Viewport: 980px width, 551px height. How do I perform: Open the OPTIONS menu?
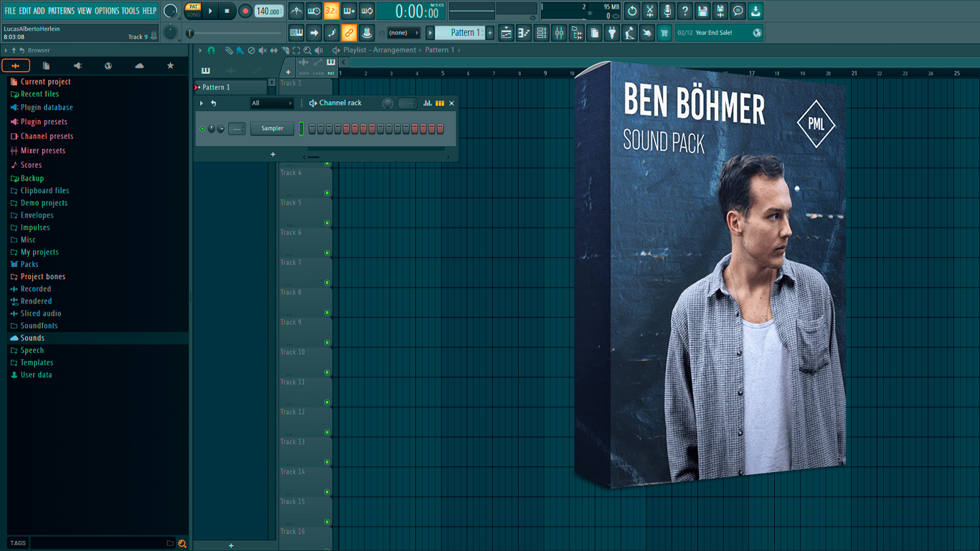(x=107, y=11)
